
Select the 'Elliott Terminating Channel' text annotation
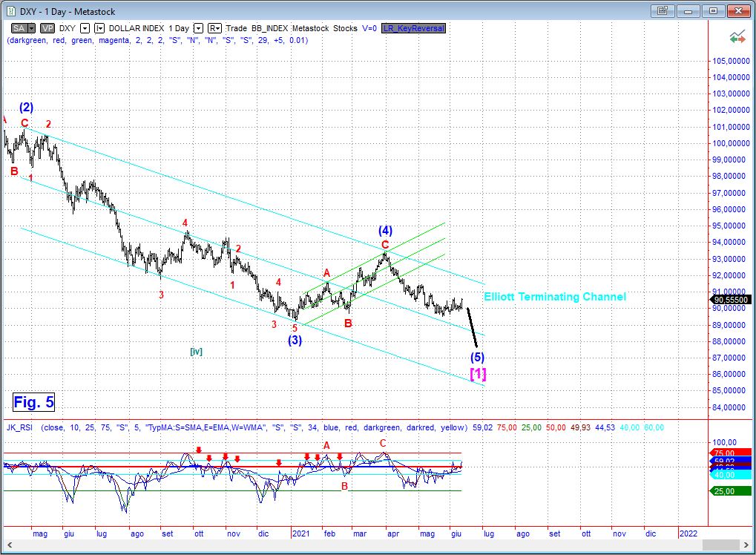555,297
